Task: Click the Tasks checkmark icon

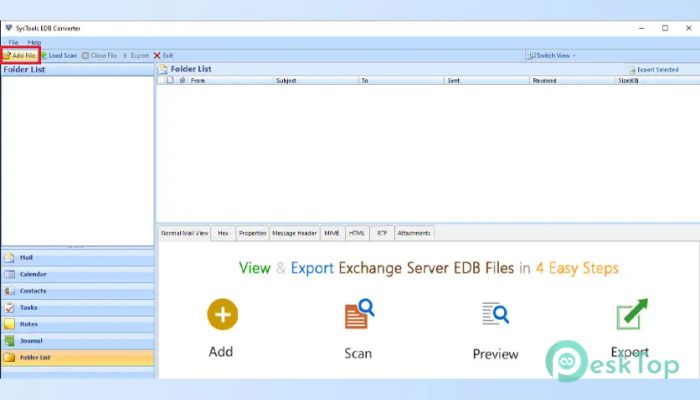Action: pos(9,308)
